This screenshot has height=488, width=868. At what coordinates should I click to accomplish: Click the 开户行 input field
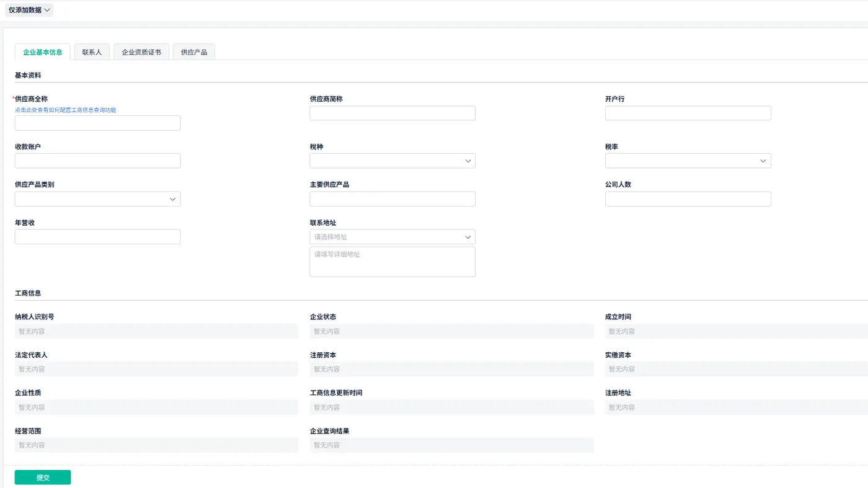tap(688, 113)
